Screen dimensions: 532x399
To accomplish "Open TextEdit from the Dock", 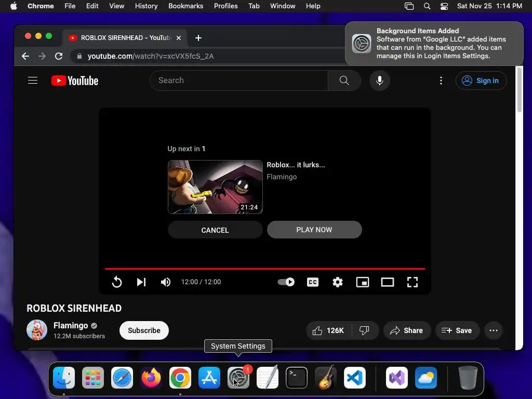I will point(268,378).
